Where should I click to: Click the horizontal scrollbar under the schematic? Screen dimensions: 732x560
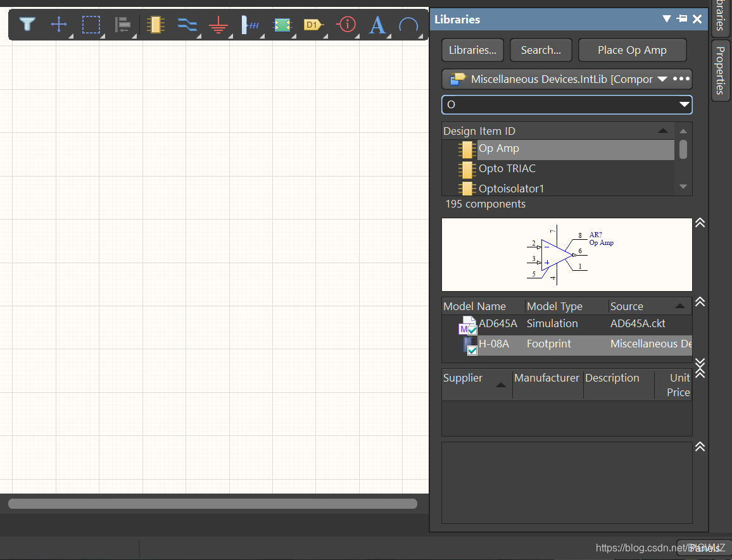(212, 504)
